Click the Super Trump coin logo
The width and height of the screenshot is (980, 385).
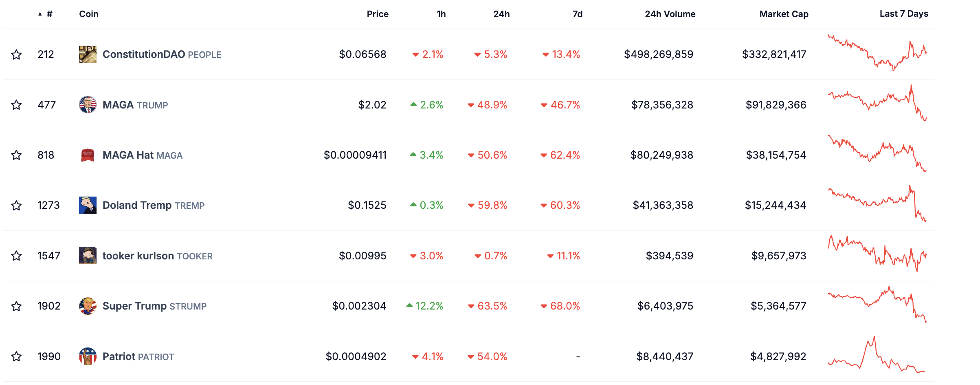click(88, 306)
